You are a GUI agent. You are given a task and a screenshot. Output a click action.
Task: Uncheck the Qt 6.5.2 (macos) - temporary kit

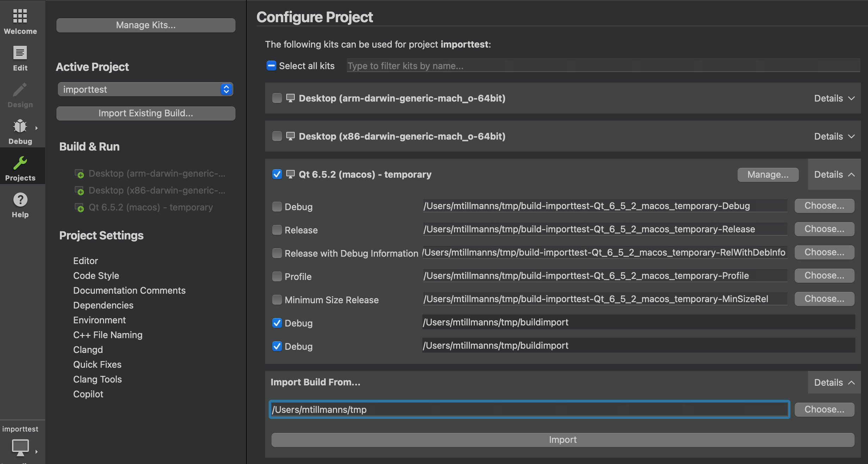(277, 174)
